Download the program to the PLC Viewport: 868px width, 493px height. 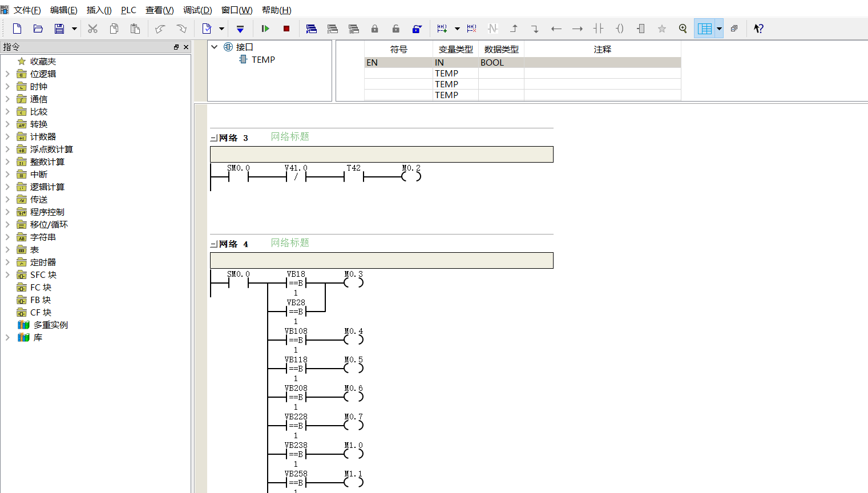click(240, 29)
